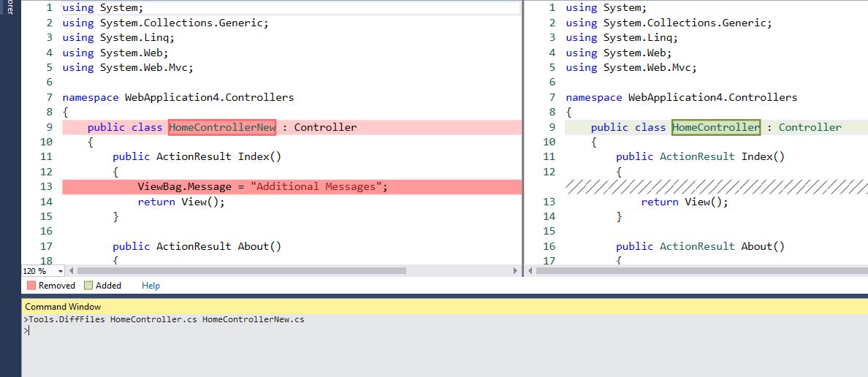
Task: Click namespace WebApplication4.Controllers in left pane
Action: (x=178, y=97)
